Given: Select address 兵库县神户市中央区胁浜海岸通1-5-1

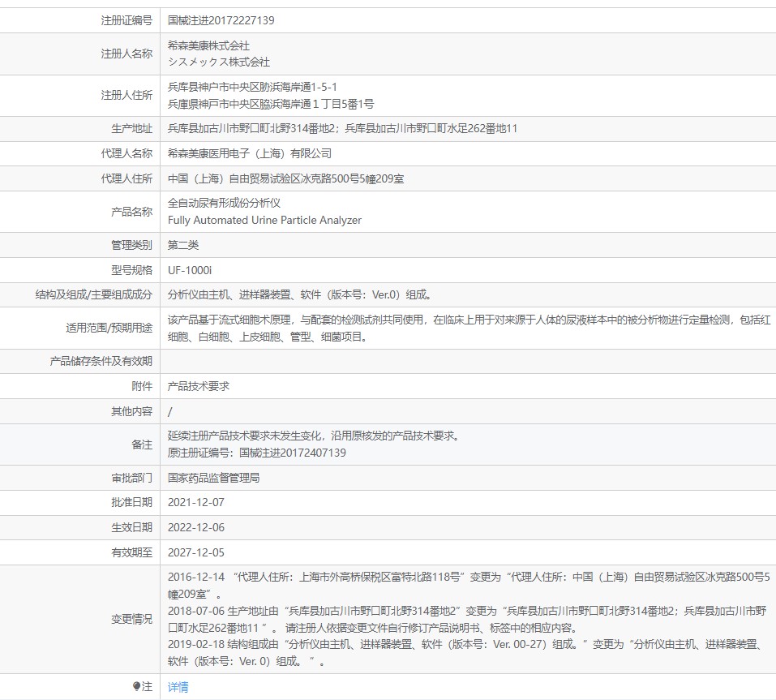Looking at the screenshot, I should point(252,87).
